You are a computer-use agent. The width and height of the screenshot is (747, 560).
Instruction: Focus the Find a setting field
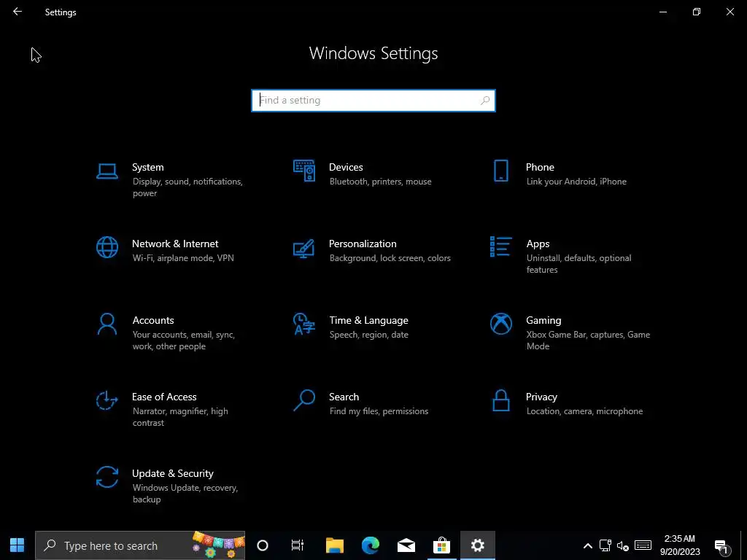click(x=373, y=101)
